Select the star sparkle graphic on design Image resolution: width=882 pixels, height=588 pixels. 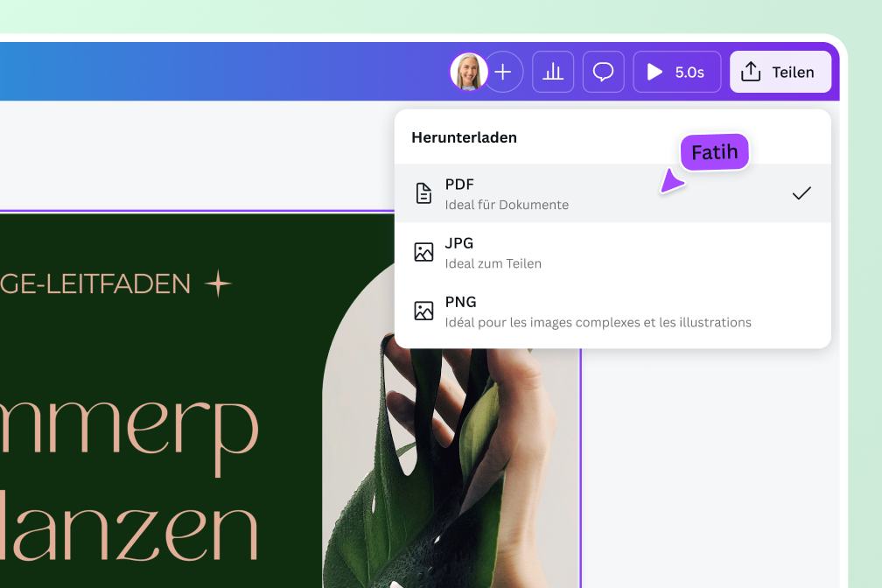tap(218, 283)
